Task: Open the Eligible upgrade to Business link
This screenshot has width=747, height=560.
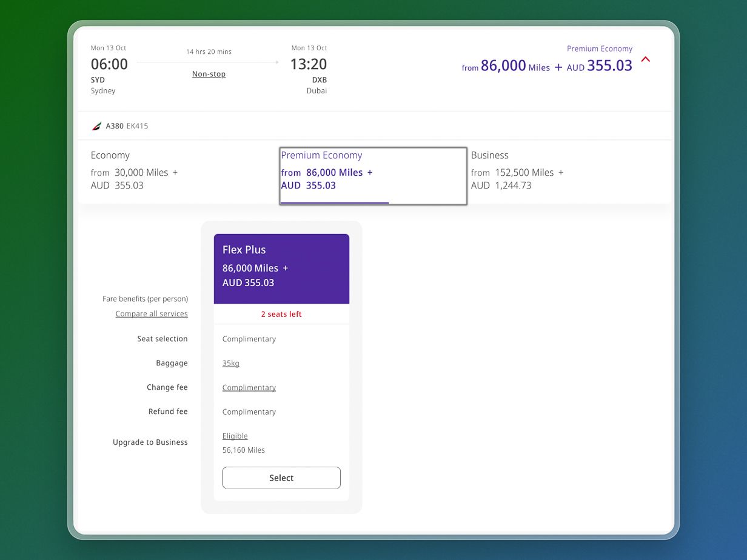Action: click(235, 436)
